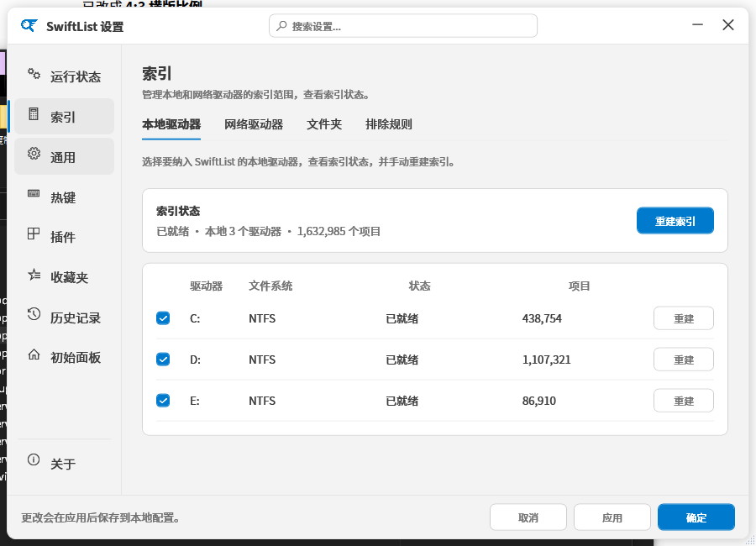This screenshot has height=546, width=756.
Task: Click the blue 重建索引 button
Action: (675, 221)
